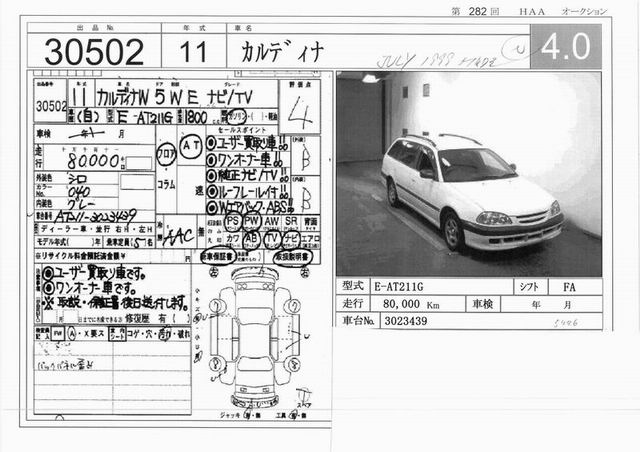
Task: Click the large printed year 11
Action: point(193,52)
